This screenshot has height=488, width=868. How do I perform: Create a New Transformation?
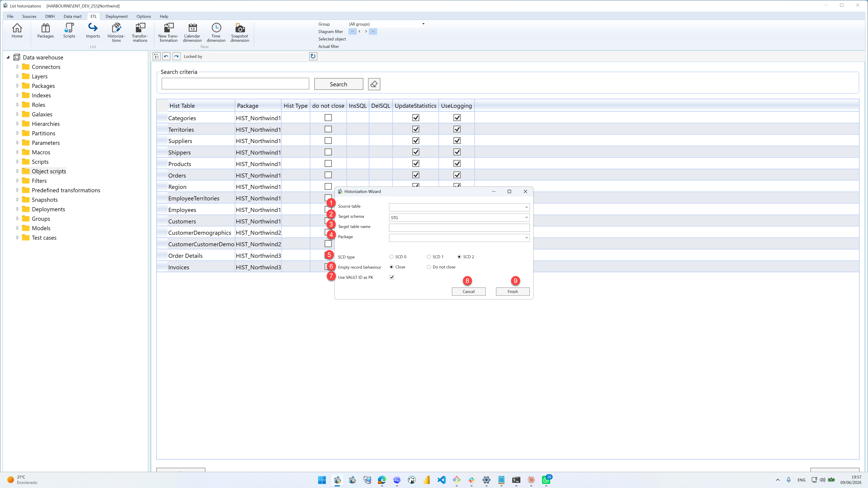tap(168, 33)
